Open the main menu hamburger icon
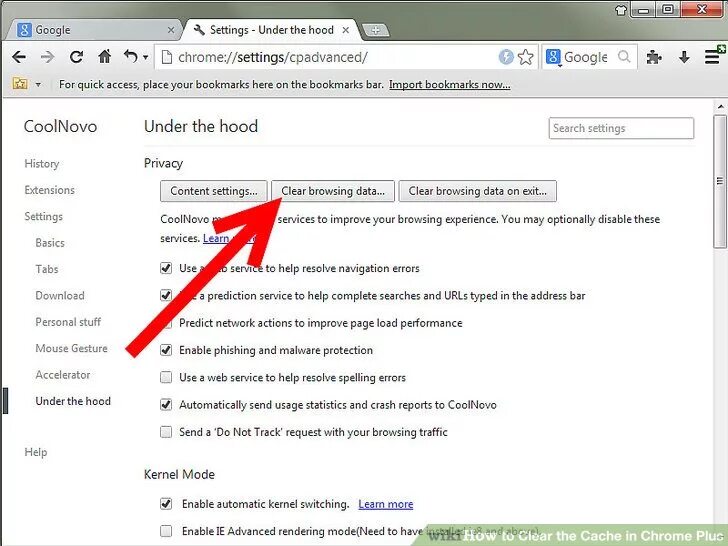This screenshot has height=546, width=728. point(713,57)
